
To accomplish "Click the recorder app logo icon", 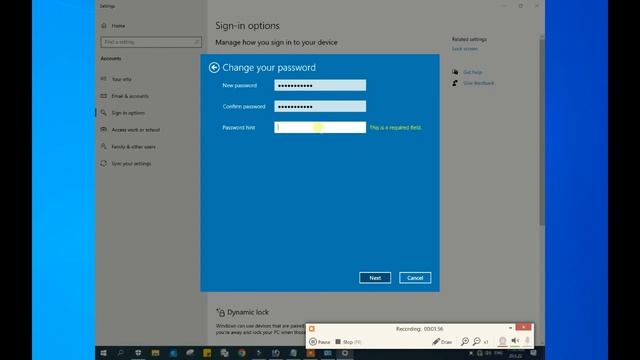I will 312,329.
